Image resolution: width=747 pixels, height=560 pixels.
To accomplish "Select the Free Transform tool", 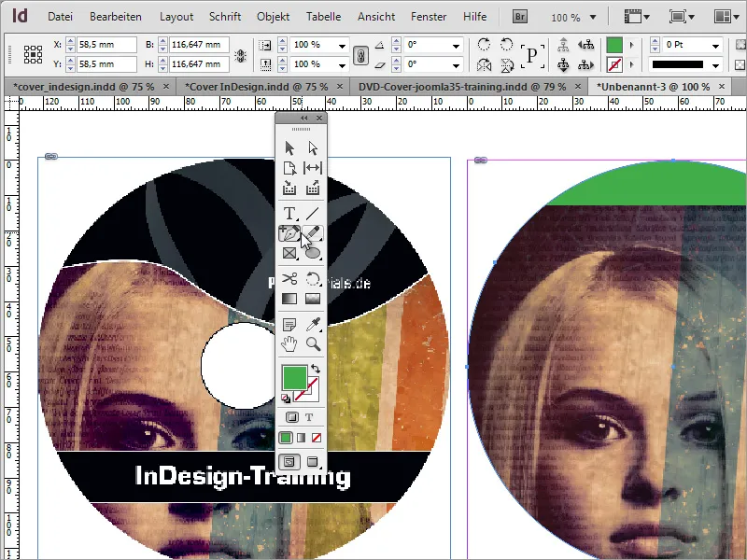I will coord(313,278).
